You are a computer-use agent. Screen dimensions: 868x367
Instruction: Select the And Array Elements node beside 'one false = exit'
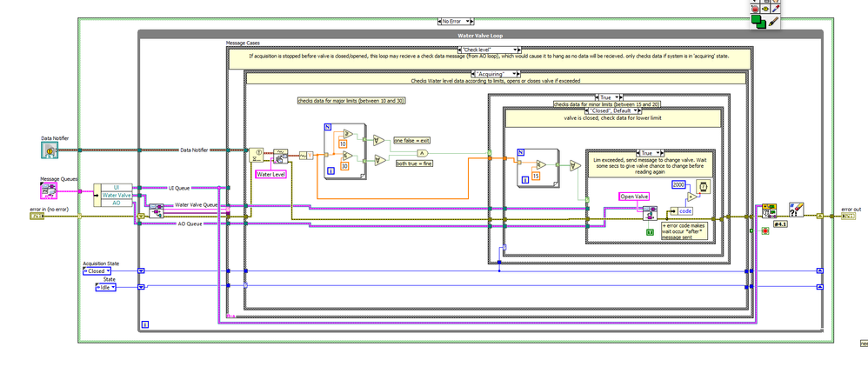(x=379, y=139)
